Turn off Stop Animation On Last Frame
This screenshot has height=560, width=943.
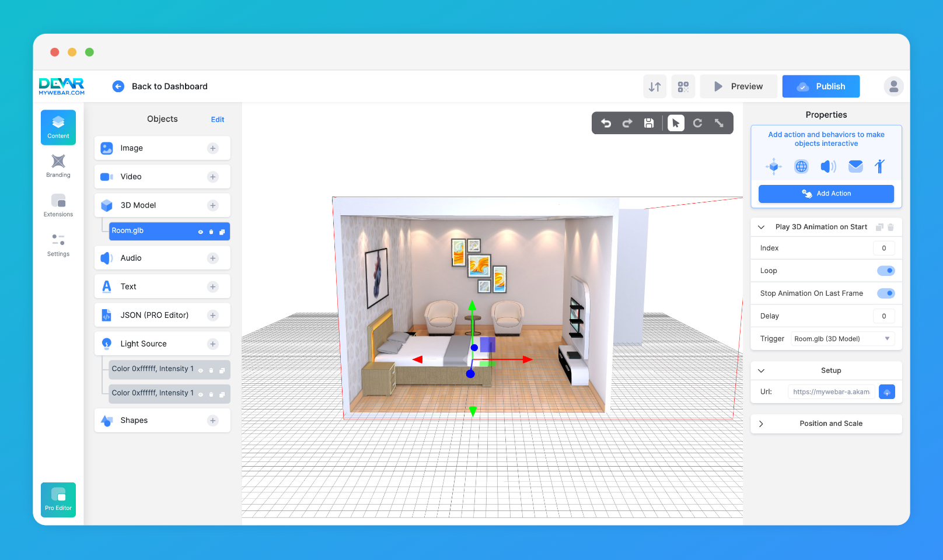click(x=886, y=293)
